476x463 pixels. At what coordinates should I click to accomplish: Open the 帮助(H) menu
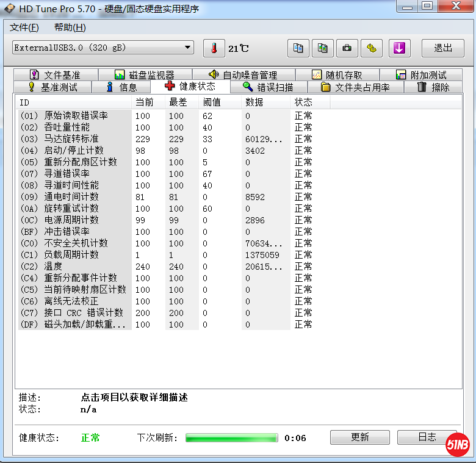[x=70, y=27]
